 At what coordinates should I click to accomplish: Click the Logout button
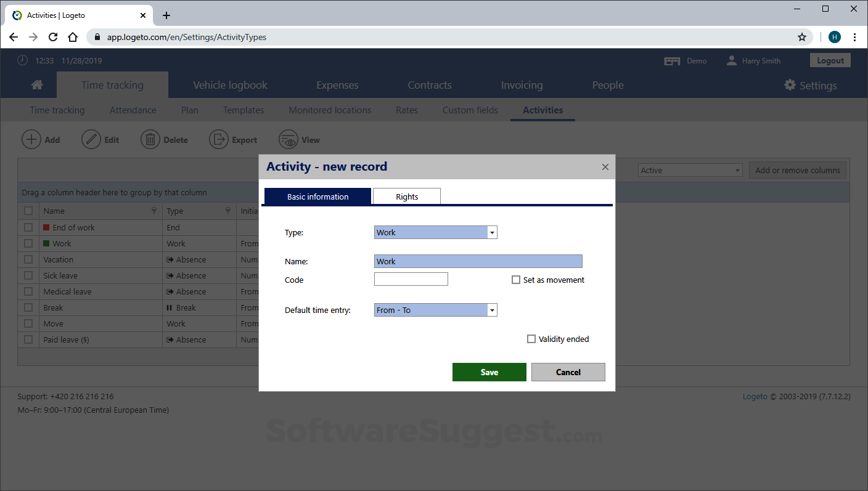tap(830, 60)
